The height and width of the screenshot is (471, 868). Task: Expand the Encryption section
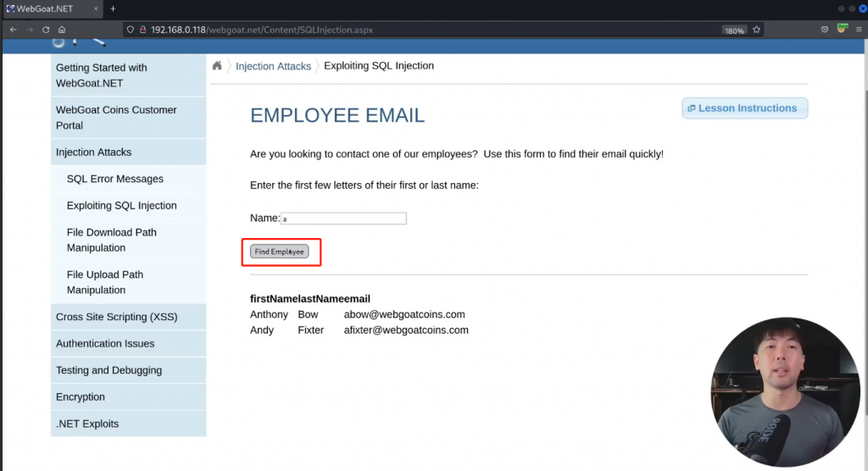coord(129,396)
